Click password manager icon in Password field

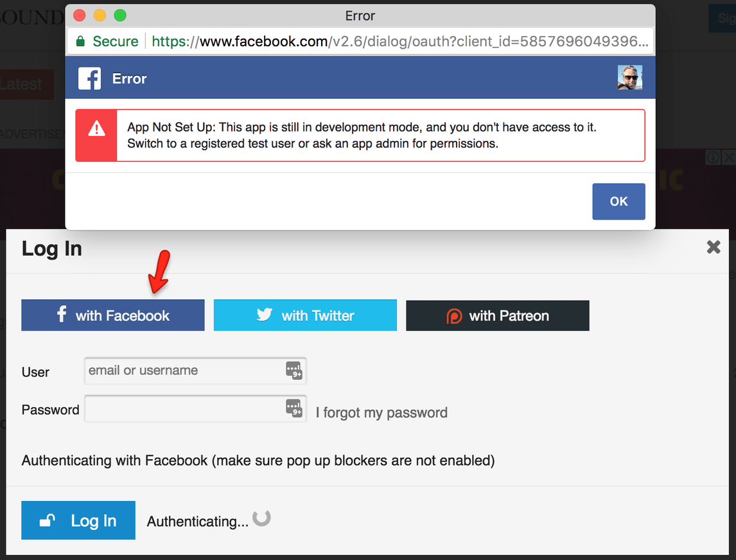(294, 408)
